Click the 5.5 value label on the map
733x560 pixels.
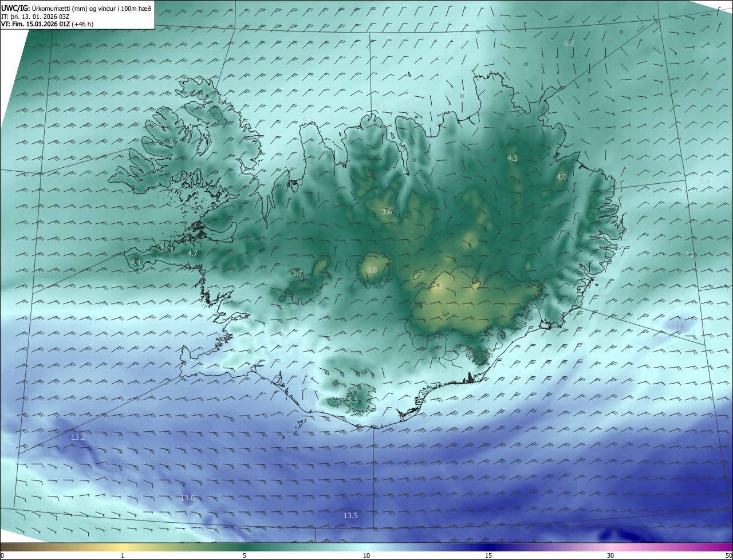click(x=353, y=400)
